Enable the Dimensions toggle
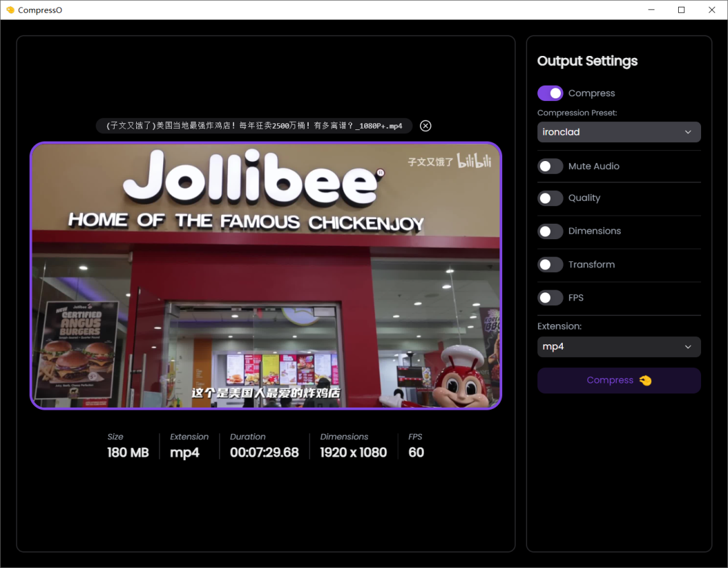Viewport: 728px width, 568px height. (550, 232)
